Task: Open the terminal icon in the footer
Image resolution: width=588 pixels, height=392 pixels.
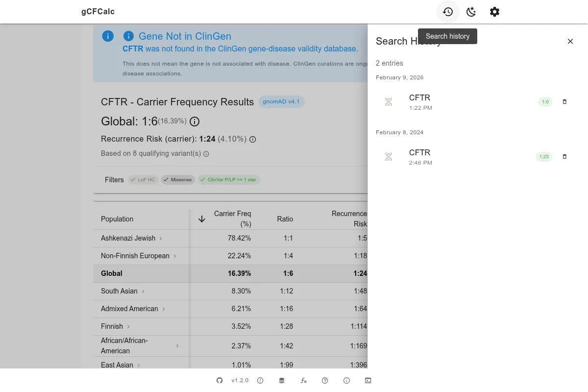Action: (x=368, y=380)
